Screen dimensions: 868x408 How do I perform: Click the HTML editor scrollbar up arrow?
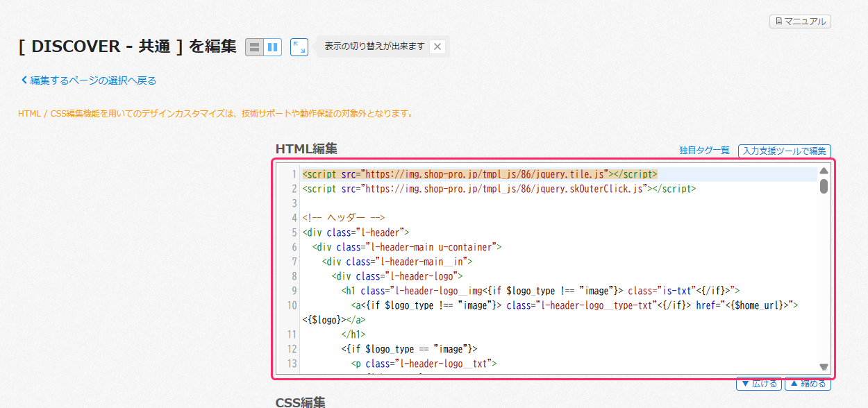click(824, 171)
